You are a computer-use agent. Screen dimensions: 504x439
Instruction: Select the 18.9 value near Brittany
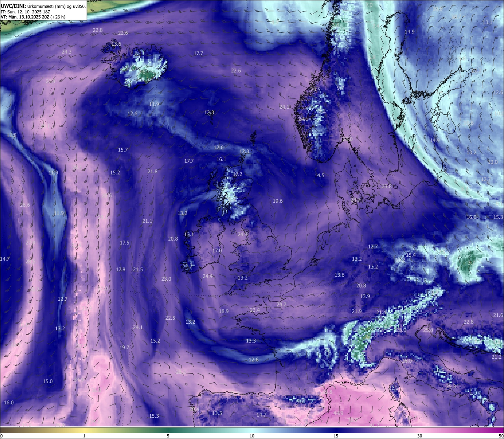[x=224, y=311]
